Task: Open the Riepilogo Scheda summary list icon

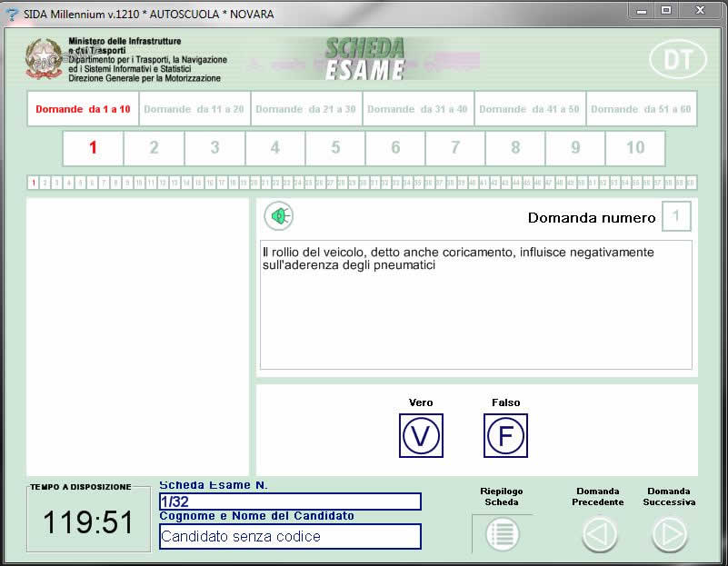Action: tap(502, 534)
